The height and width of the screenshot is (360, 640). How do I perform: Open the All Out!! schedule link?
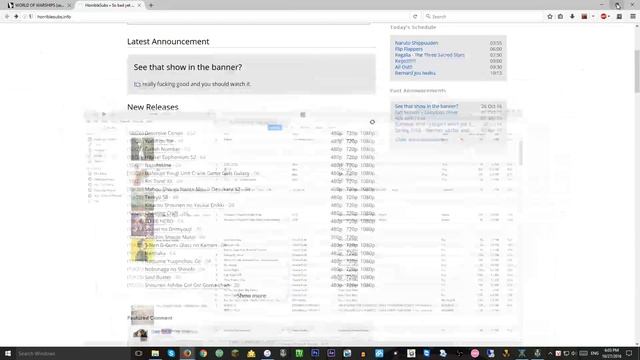tap(403, 67)
